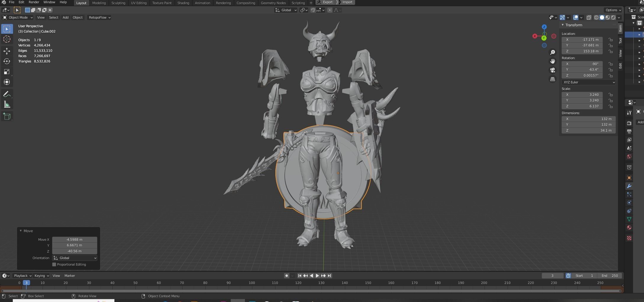Screen dimensions: 644x302
Task: Collapse the Move operator panel
Action: 21,231
